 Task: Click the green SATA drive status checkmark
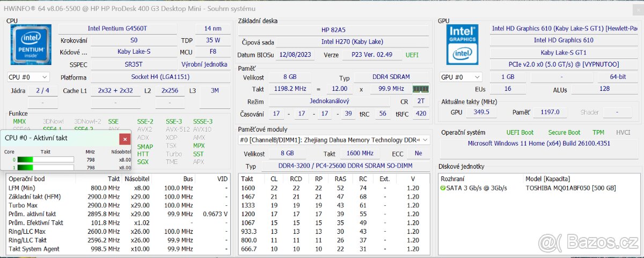pos(443,188)
